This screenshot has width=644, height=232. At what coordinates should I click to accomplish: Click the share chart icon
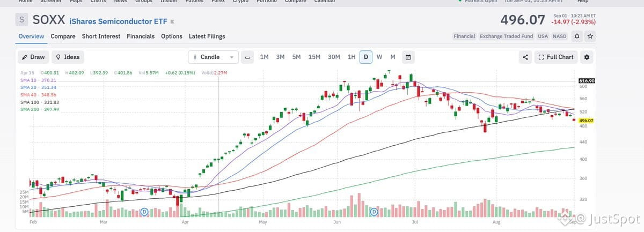(x=525, y=57)
